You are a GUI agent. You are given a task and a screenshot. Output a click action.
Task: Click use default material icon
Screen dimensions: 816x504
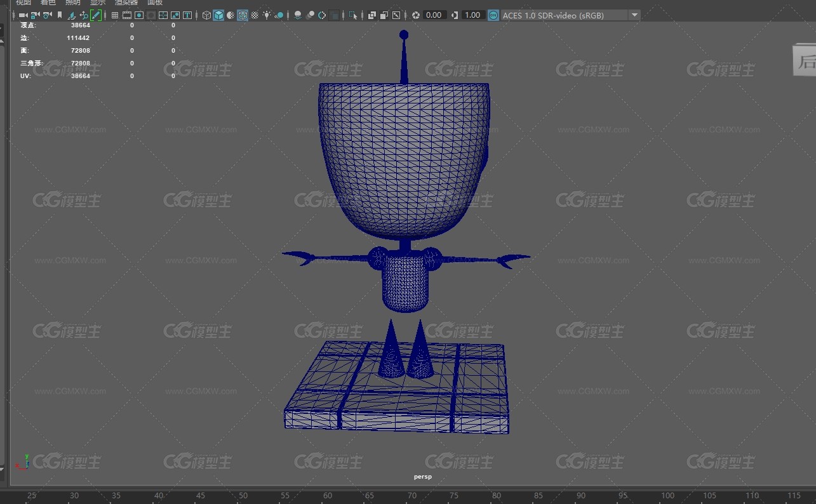coord(231,15)
